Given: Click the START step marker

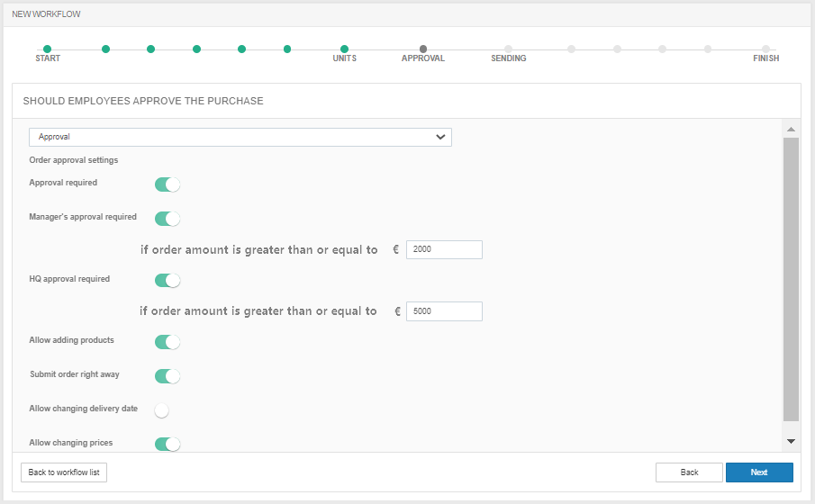Looking at the screenshot, I should click(47, 49).
